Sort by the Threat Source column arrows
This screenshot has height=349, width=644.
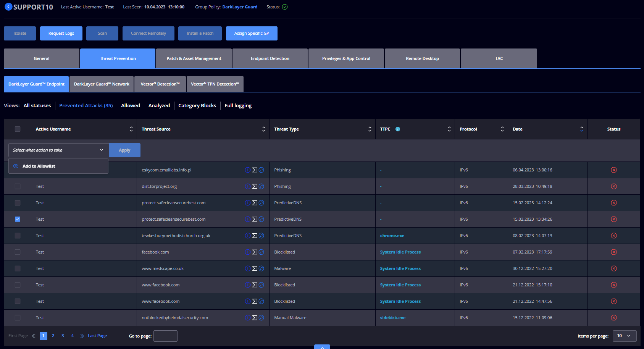click(x=264, y=129)
